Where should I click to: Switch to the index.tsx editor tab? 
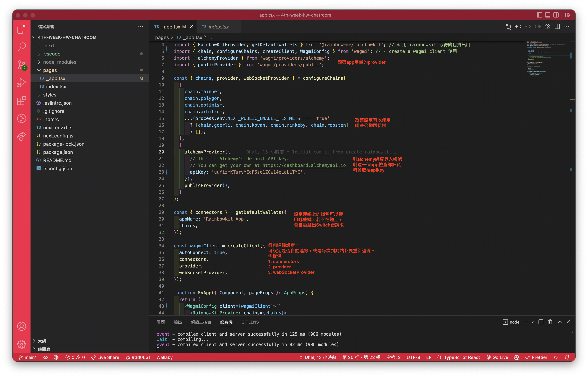[x=218, y=27]
